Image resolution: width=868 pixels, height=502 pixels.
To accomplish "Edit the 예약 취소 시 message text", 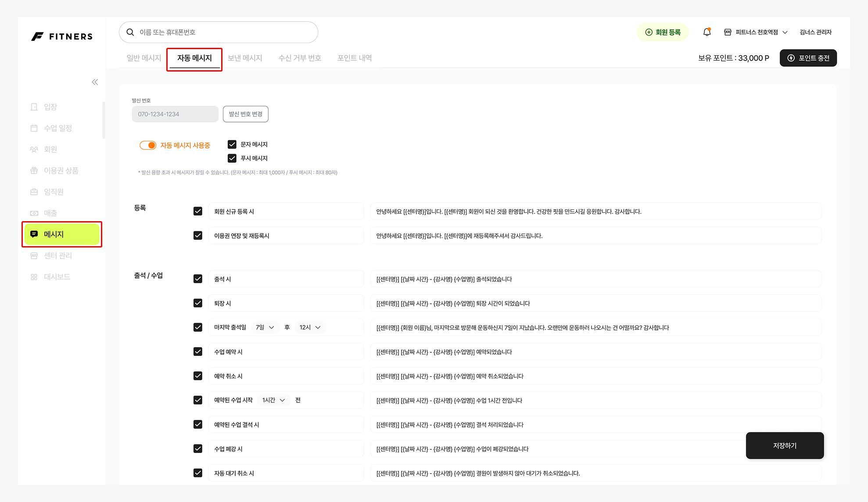I will 596,376.
